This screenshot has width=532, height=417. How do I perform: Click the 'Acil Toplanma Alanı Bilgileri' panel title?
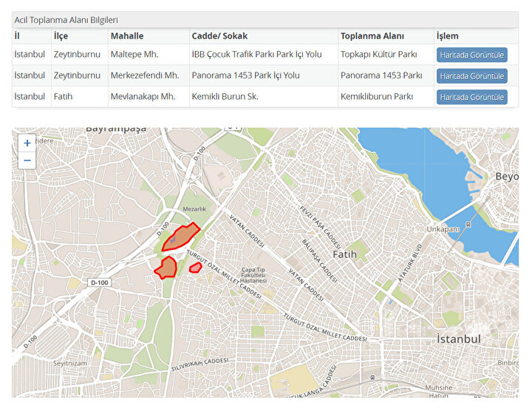66,20
